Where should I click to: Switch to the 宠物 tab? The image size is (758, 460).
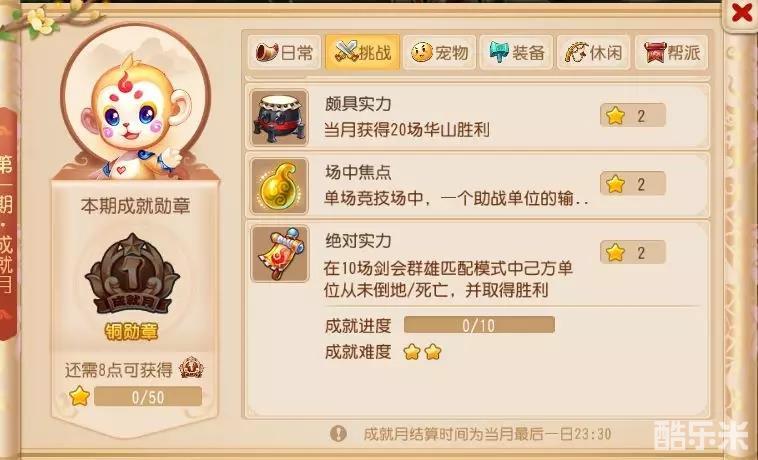pos(439,53)
